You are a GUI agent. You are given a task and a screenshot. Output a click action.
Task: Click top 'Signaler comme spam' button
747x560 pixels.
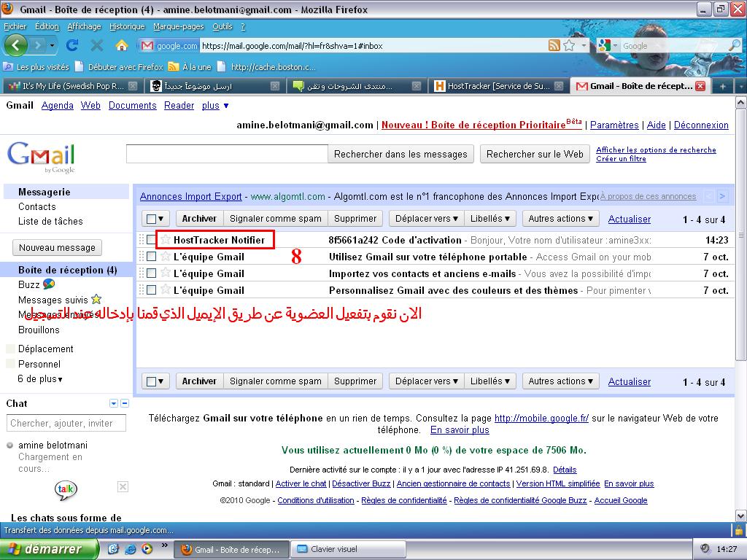275,219
